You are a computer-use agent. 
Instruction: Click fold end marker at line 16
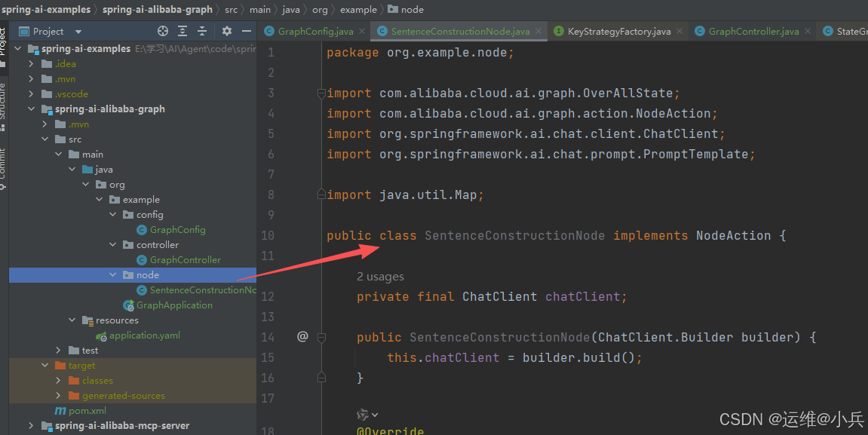tap(321, 378)
